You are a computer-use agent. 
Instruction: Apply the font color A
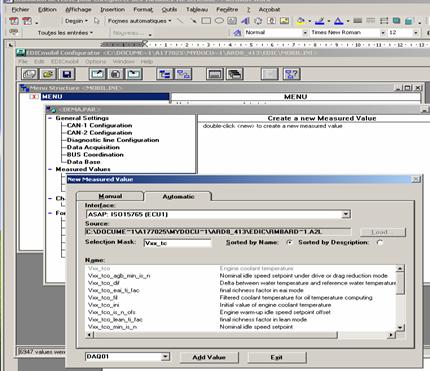(338, 21)
